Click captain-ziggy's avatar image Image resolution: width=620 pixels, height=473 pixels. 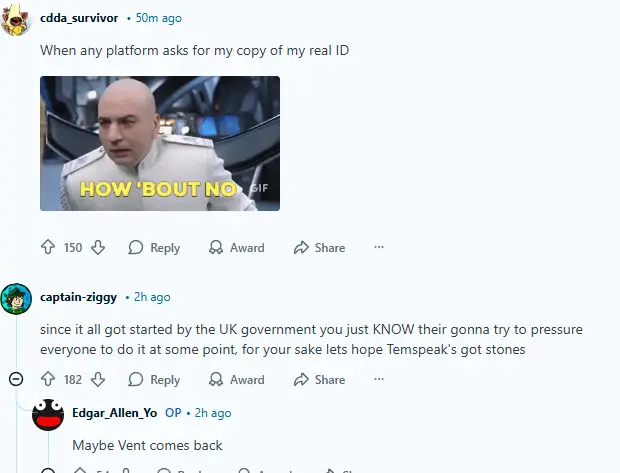[16, 299]
